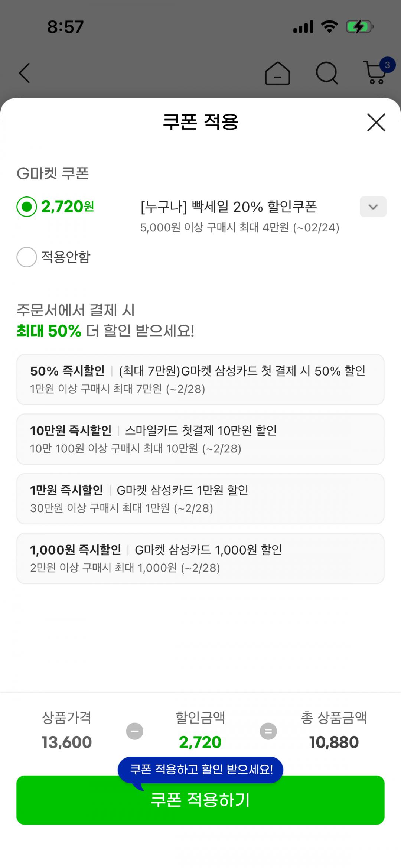This screenshot has width=401, height=868.
Task: Tap the equals circle icon before total
Action: pyautogui.click(x=268, y=731)
